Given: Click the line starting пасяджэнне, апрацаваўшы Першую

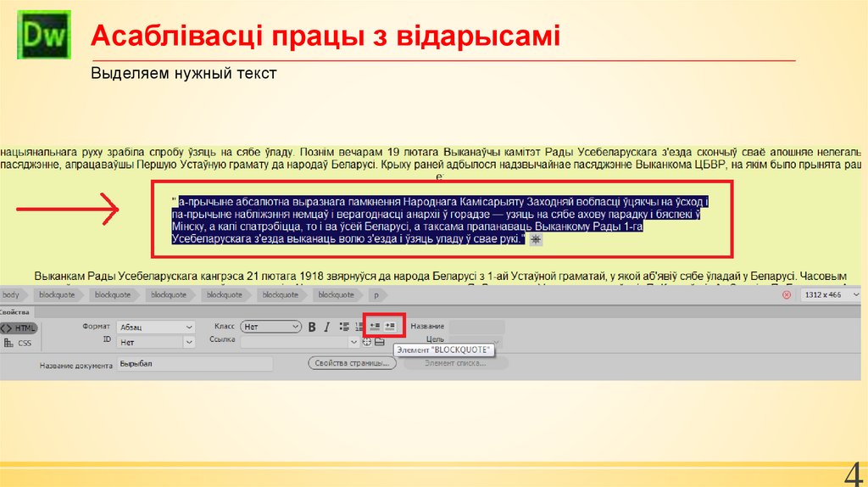Looking at the screenshot, I should [x=431, y=165].
